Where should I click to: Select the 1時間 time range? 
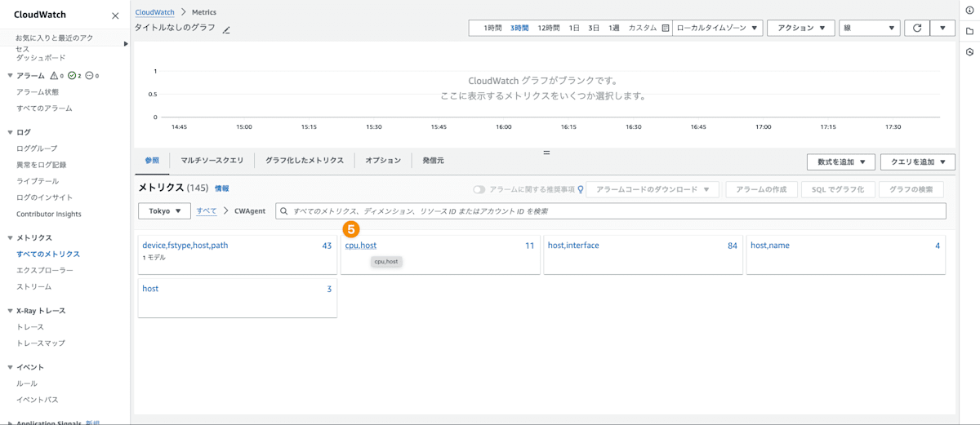[x=492, y=28]
